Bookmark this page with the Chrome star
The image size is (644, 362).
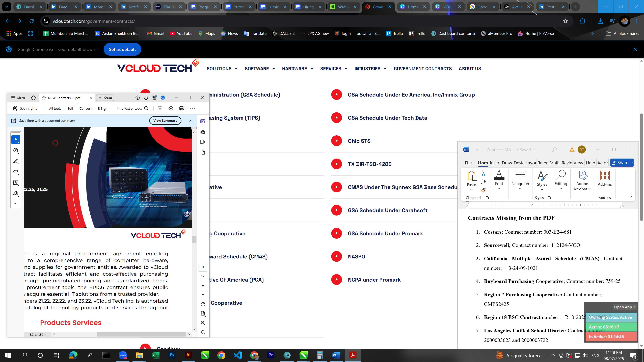(566, 21)
